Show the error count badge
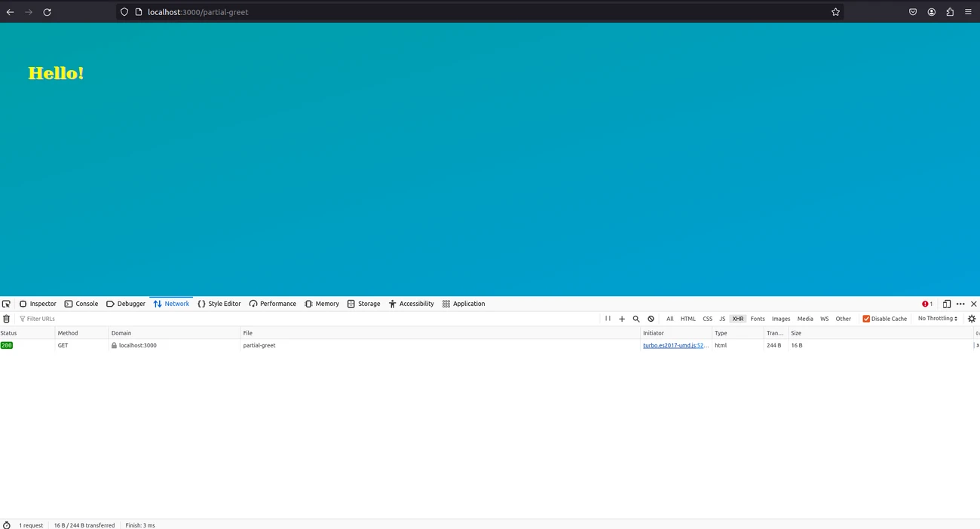 tap(927, 304)
